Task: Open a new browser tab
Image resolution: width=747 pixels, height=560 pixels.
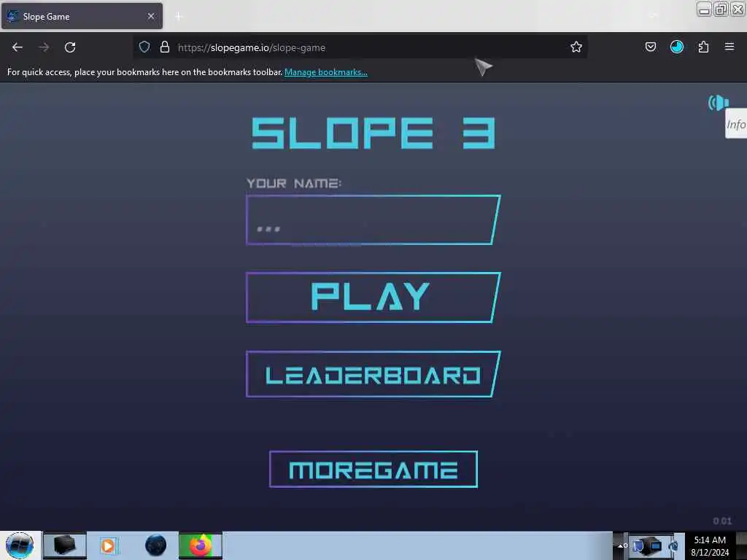Action: coord(179,16)
